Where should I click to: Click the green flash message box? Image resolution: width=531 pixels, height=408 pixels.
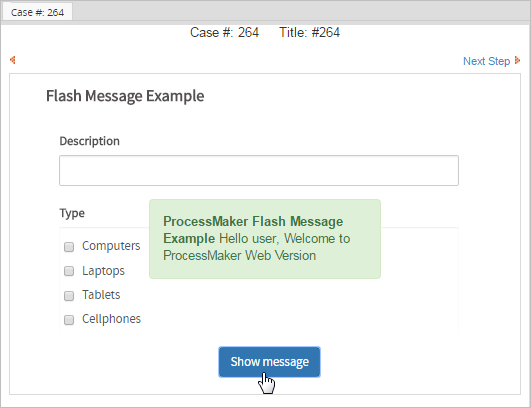pyautogui.click(x=265, y=239)
